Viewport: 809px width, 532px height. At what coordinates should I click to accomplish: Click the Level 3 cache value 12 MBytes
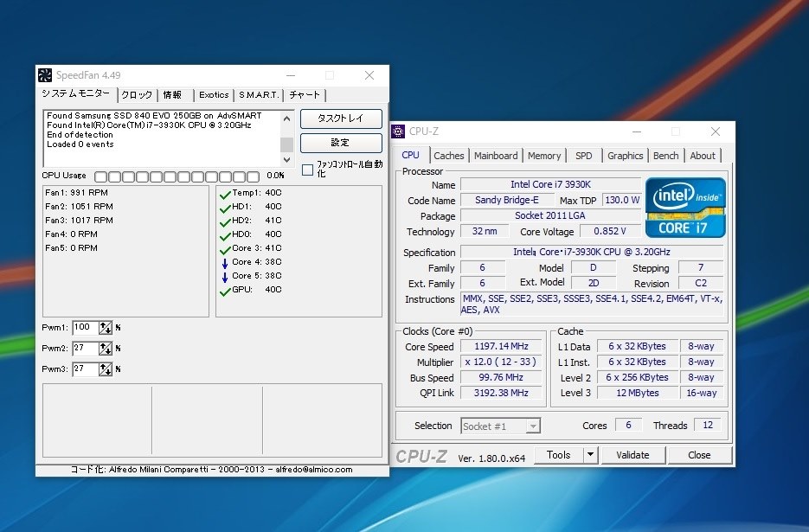click(638, 393)
